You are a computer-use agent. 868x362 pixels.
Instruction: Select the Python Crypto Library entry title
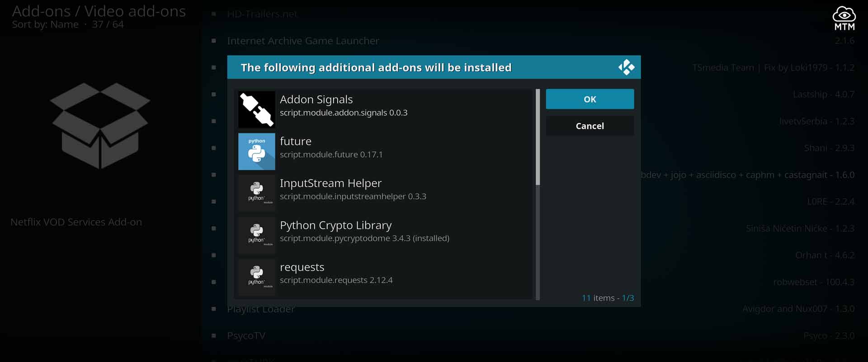coord(335,225)
